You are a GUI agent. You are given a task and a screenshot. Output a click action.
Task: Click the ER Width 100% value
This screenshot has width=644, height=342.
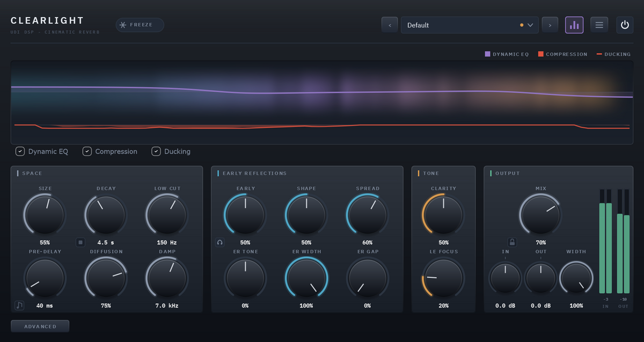point(306,305)
